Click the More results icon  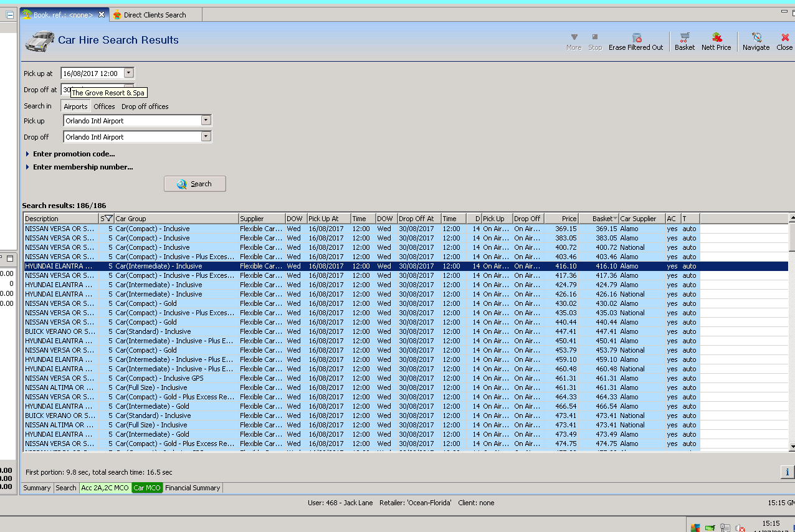574,41
